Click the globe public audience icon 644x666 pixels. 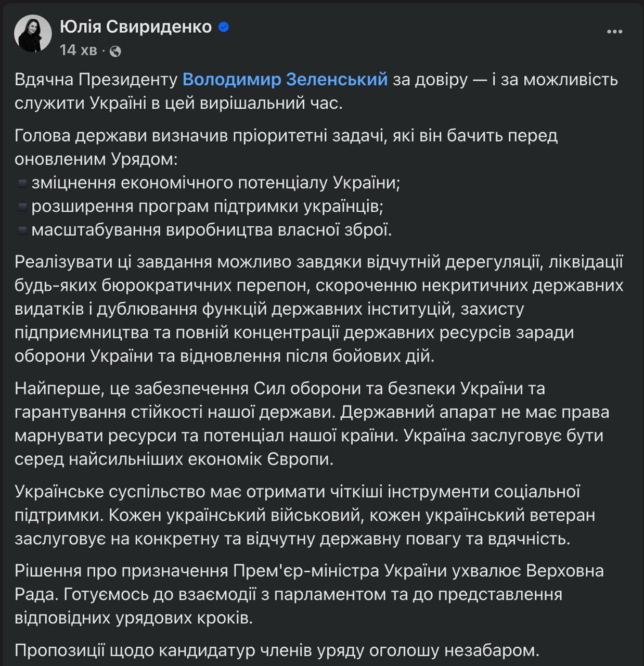115,50
